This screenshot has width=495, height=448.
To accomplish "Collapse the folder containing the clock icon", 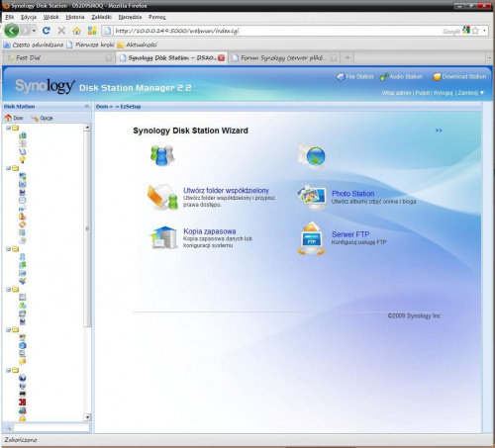I will point(8,168).
